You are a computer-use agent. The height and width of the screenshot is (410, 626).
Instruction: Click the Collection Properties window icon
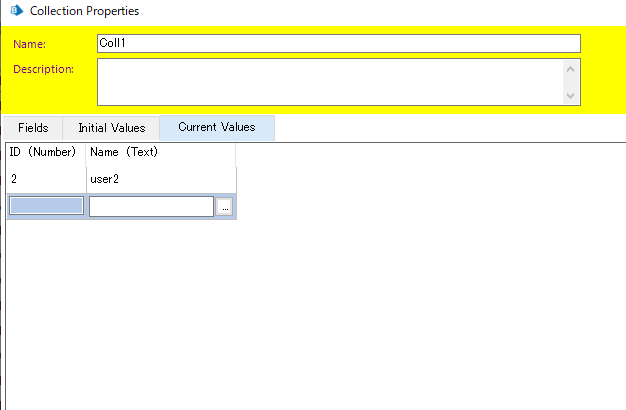pyautogui.click(x=15, y=11)
